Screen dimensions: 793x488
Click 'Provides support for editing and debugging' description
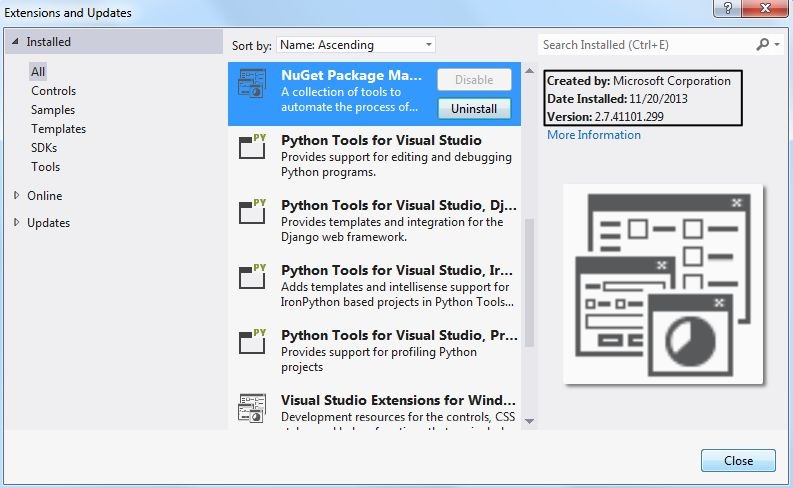point(396,157)
